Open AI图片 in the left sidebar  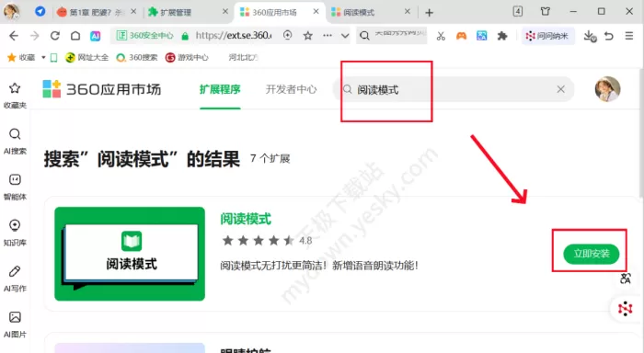15,325
